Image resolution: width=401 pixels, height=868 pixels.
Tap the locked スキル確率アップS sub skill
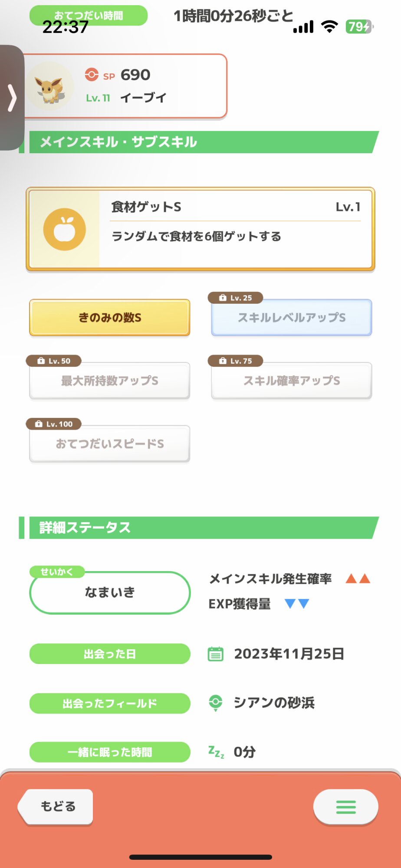coord(291,381)
